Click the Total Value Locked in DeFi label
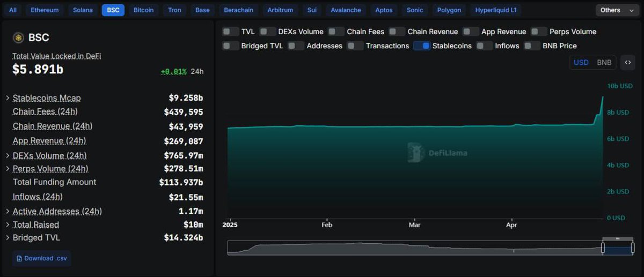This screenshot has height=277, width=644. coord(57,56)
